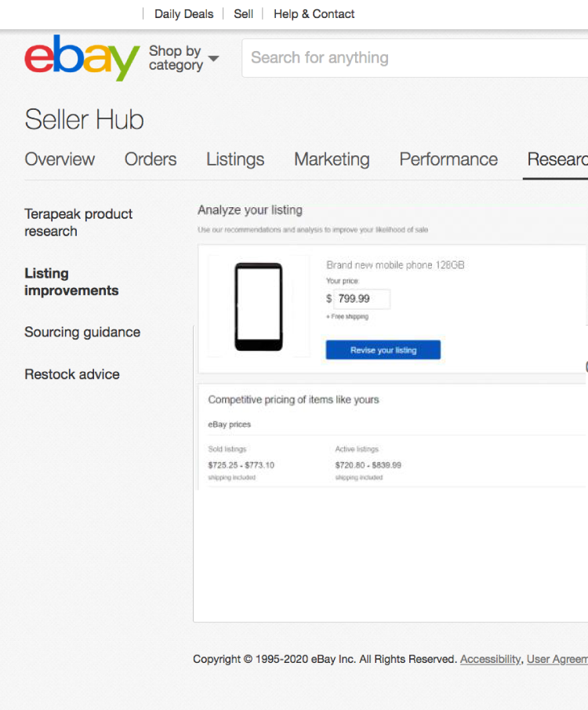
Task: Click the Brand new mobile phone 128GB title
Action: coord(395,265)
